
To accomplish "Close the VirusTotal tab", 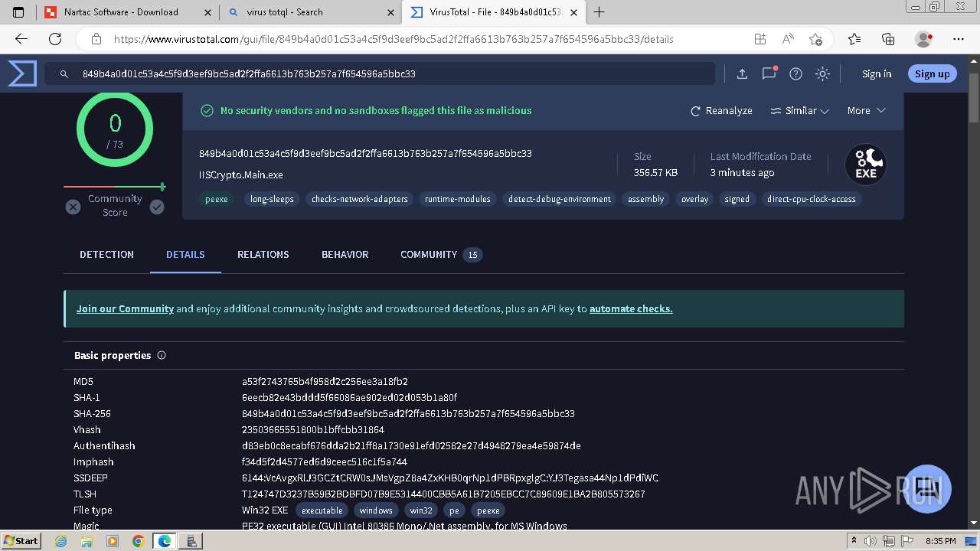I will [x=573, y=12].
